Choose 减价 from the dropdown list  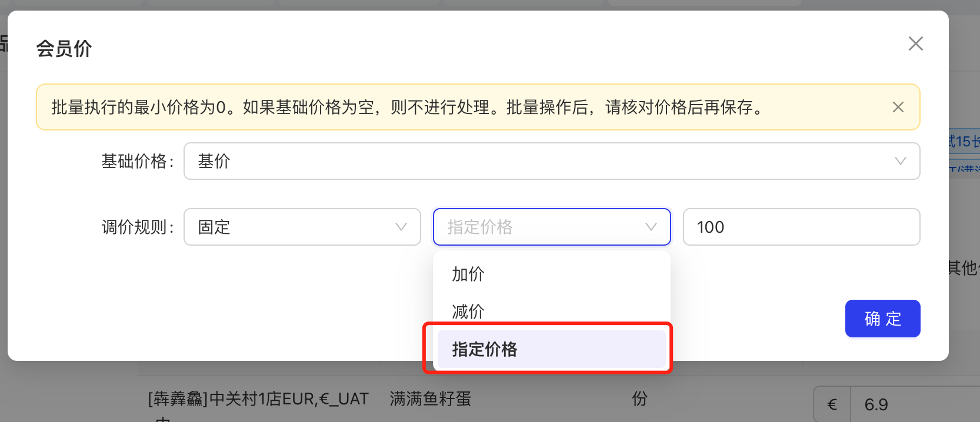click(552, 311)
